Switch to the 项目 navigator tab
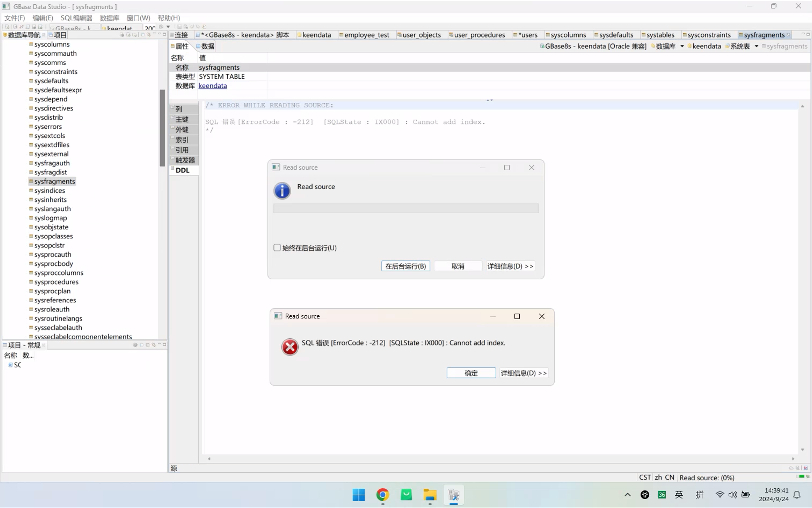The height and width of the screenshot is (508, 812). click(x=58, y=35)
